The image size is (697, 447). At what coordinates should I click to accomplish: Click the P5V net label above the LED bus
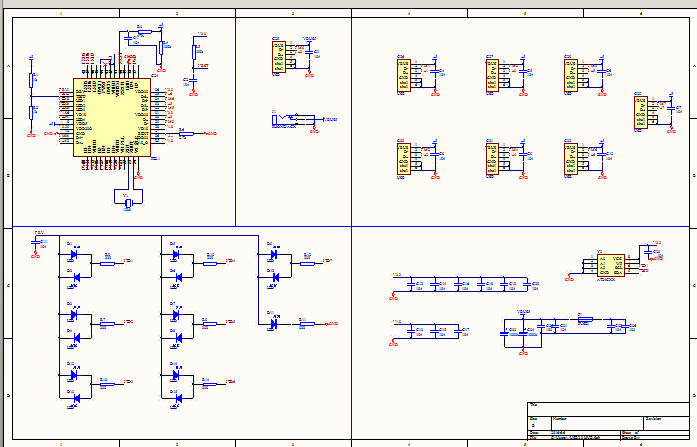click(40, 232)
